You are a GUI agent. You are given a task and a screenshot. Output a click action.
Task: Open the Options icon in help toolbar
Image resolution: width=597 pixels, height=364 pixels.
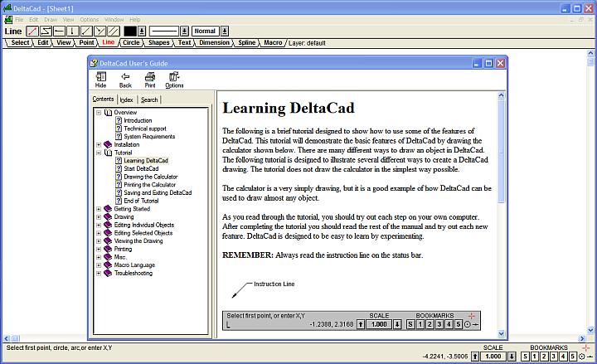[174, 79]
